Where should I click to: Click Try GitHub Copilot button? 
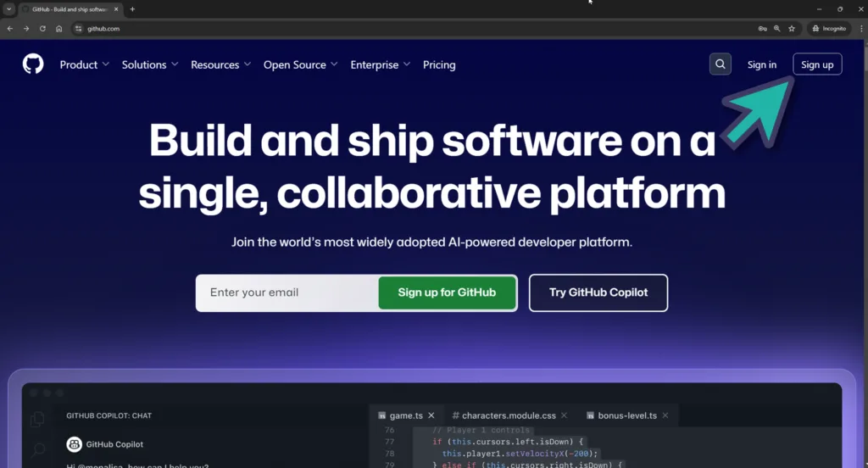click(598, 292)
